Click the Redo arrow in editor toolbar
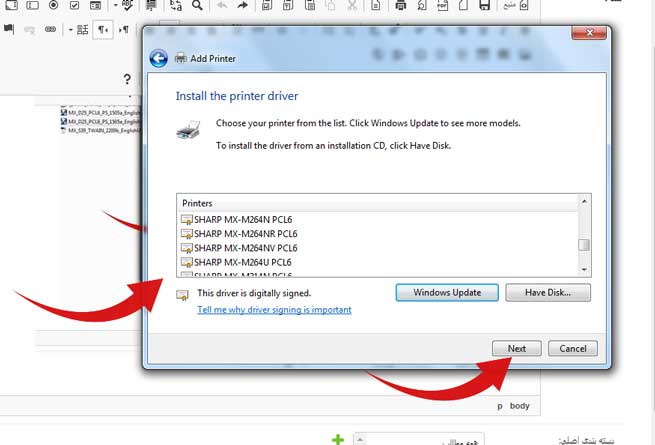The height and width of the screenshot is (445, 655). 243,5
